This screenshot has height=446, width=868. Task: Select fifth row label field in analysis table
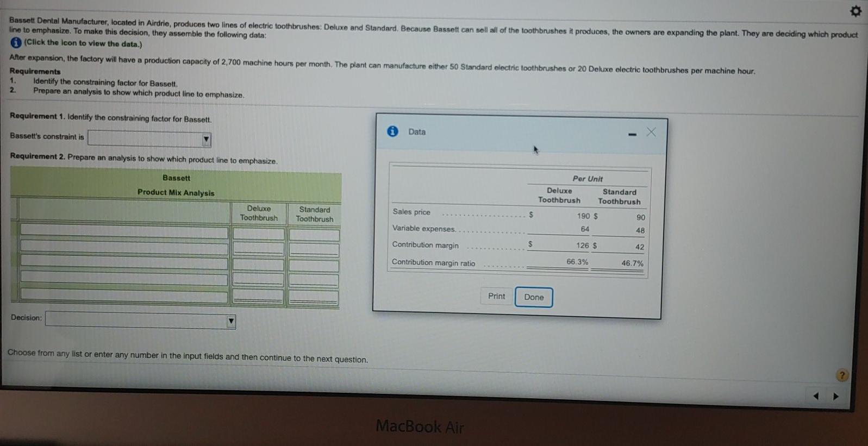[x=124, y=297]
